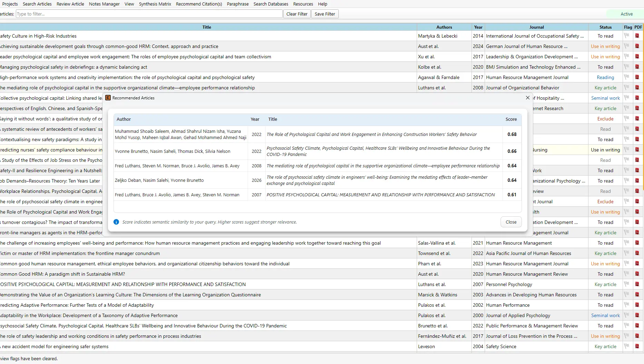Open the Projects menu

[x=10, y=4]
